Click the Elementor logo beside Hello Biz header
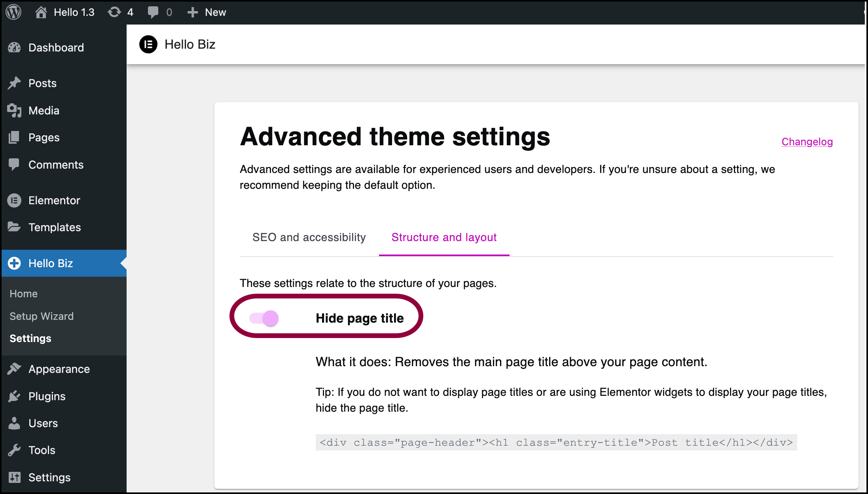Viewport: 868px width, 494px height. point(148,44)
